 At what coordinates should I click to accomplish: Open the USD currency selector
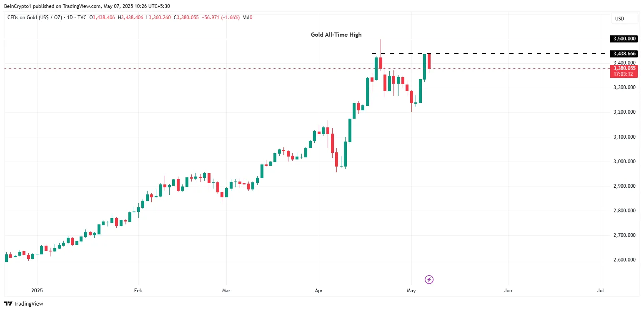point(619,19)
